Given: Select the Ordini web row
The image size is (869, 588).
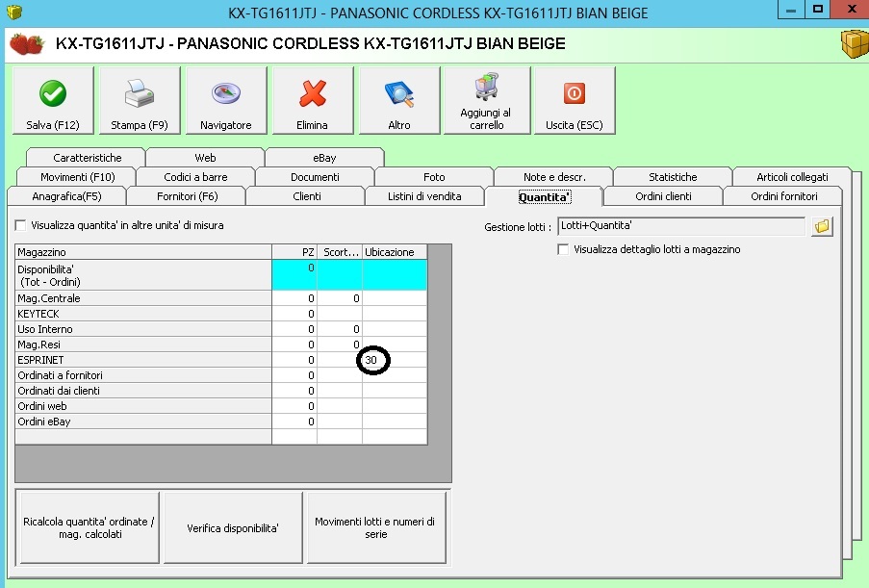Looking at the screenshot, I should (221, 406).
